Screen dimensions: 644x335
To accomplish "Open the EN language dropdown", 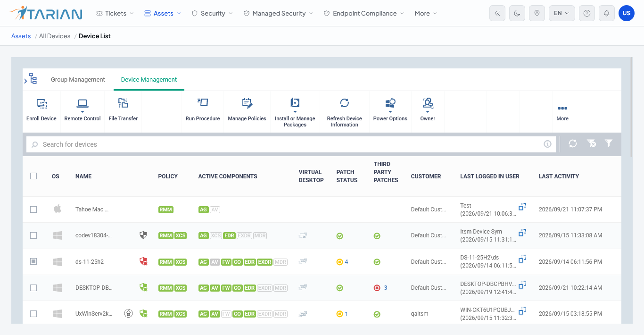I will pos(562,13).
